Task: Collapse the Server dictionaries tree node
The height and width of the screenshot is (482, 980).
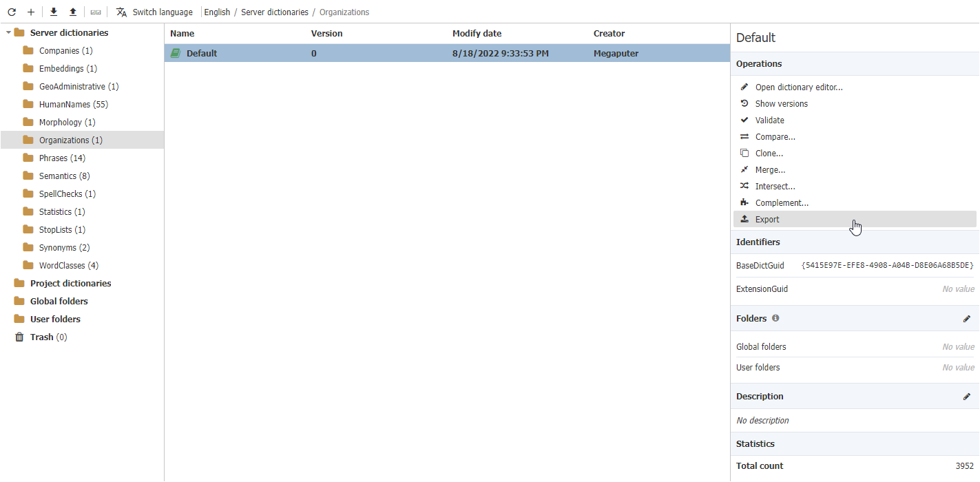Action: click(7, 32)
